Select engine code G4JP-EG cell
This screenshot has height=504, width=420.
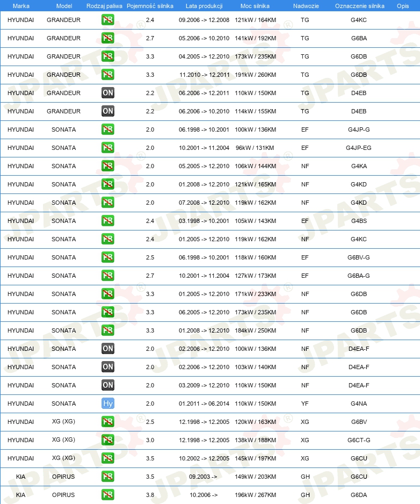coord(359,148)
